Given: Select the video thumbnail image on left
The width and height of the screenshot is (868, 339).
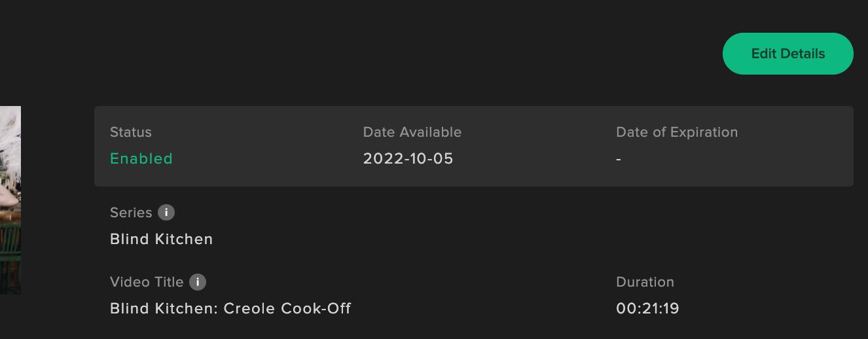Looking at the screenshot, I should click(10, 200).
